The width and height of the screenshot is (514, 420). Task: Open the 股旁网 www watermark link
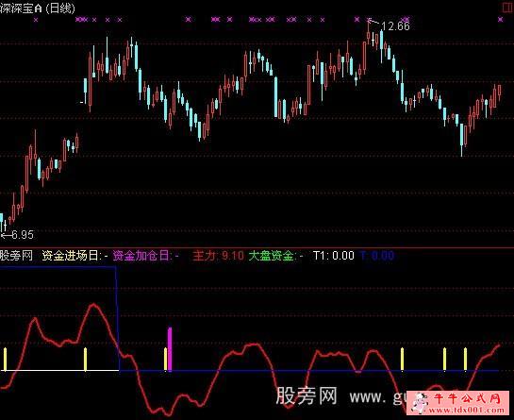coord(340,396)
